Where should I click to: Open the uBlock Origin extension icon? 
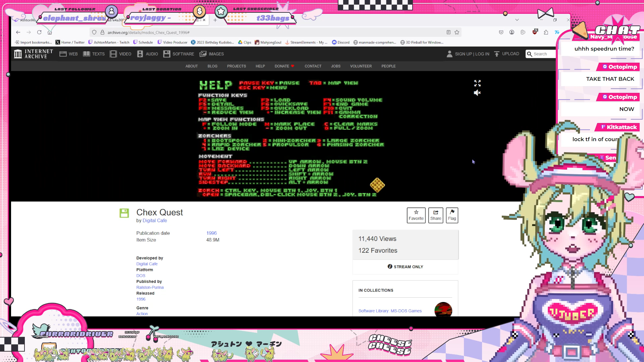(x=535, y=32)
